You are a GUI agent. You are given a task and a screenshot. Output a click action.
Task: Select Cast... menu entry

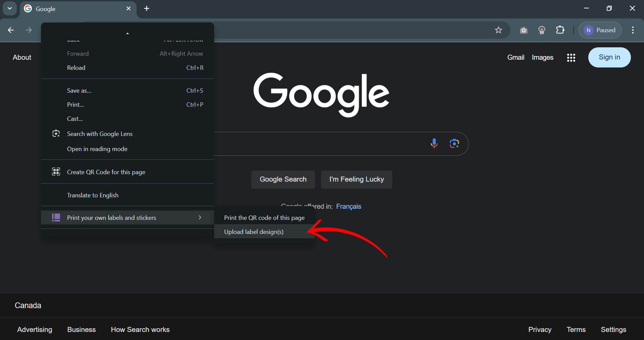(128, 119)
